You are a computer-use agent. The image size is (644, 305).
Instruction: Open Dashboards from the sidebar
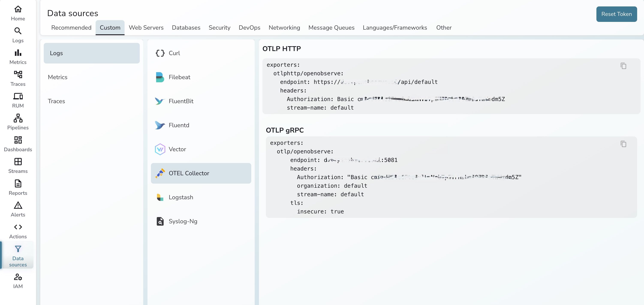(18, 140)
